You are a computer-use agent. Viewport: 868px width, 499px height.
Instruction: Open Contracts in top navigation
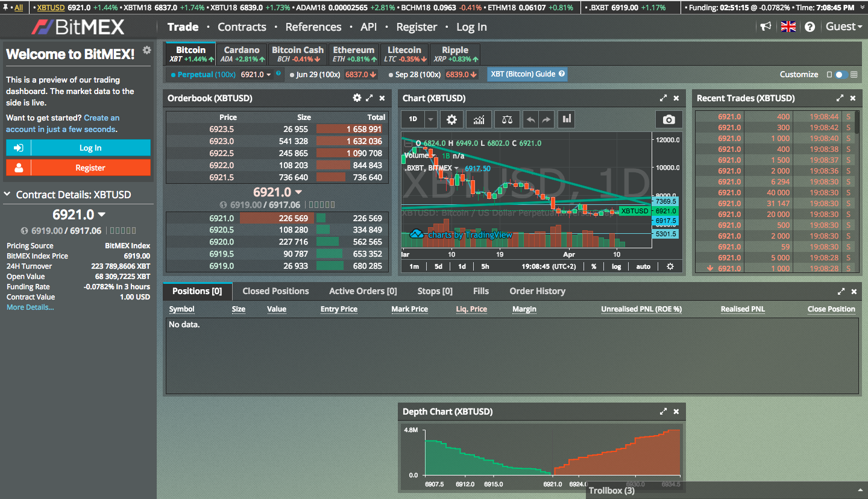coord(242,27)
